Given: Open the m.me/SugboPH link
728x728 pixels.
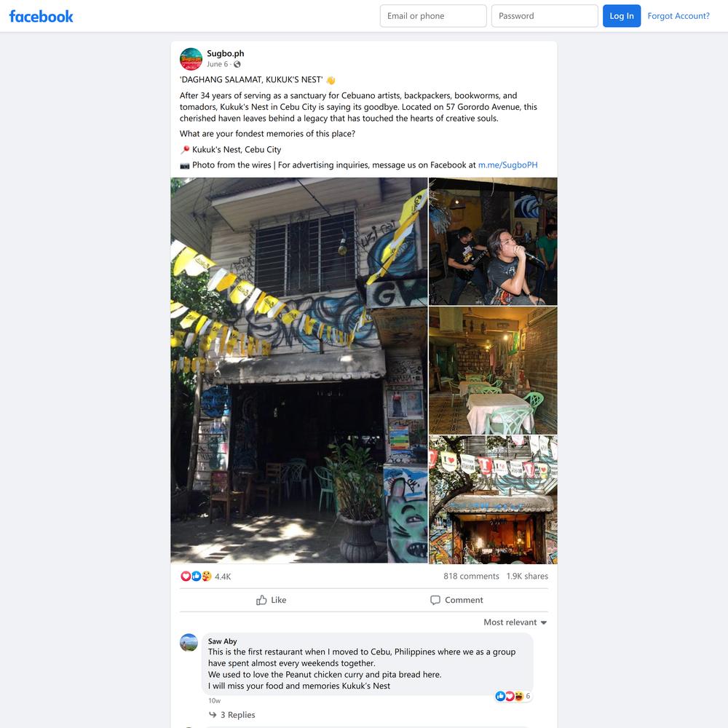Looking at the screenshot, I should [x=508, y=165].
